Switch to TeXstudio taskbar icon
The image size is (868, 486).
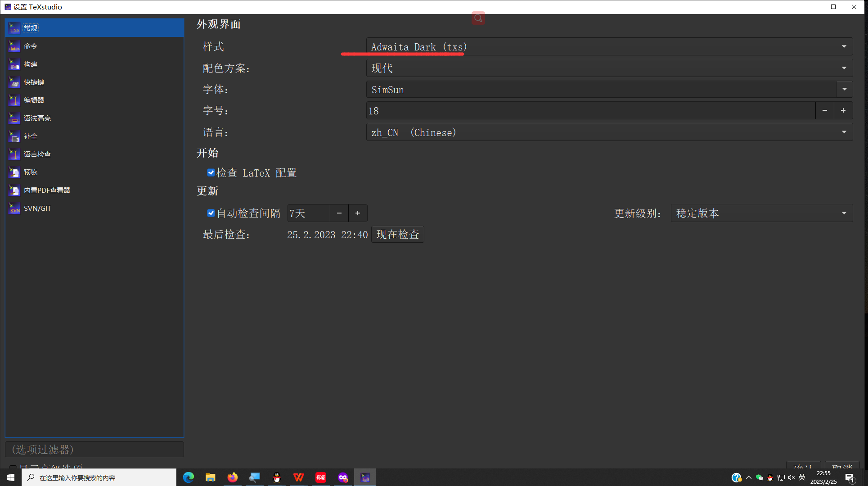click(365, 477)
